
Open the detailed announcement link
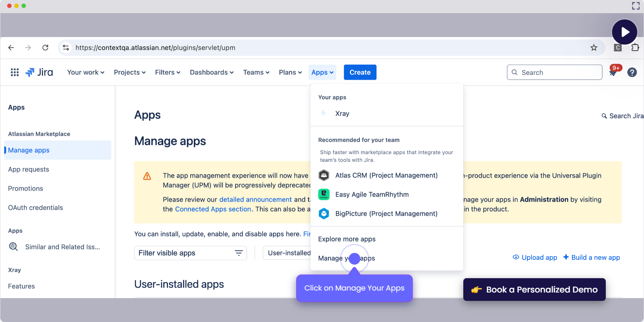click(255, 200)
